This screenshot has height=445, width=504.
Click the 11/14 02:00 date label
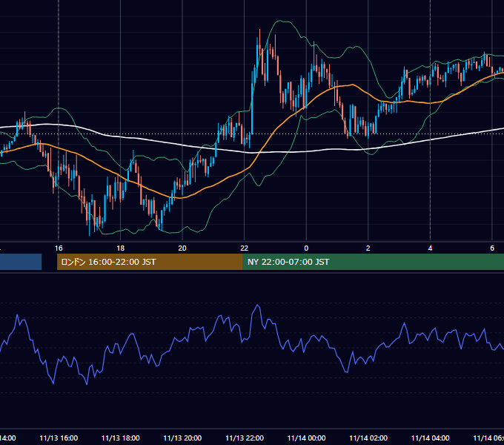pos(368,438)
